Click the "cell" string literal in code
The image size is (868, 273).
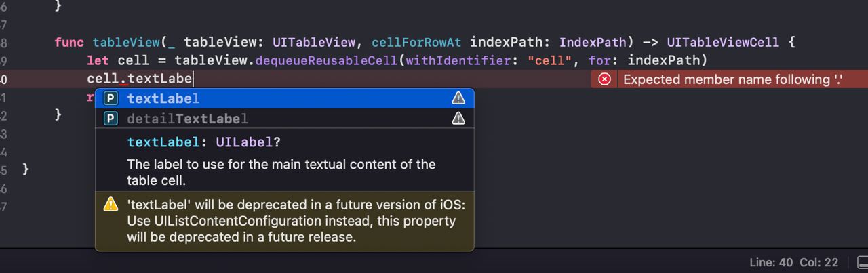tap(550, 61)
